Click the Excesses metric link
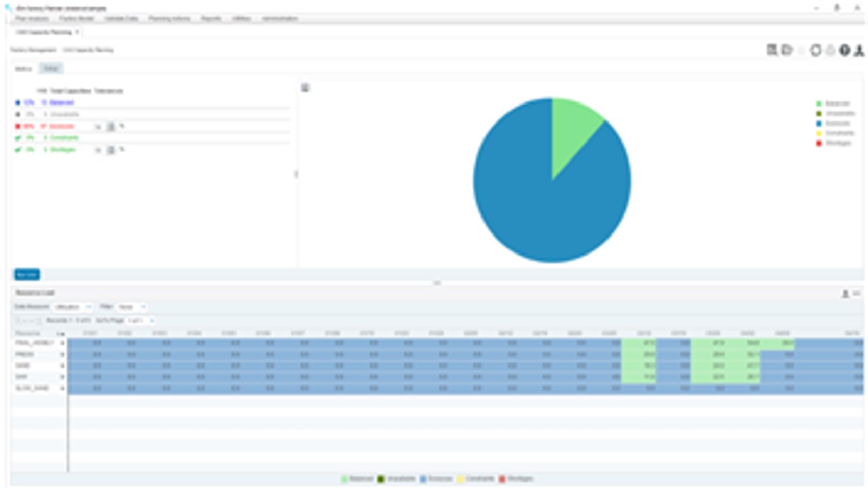 pyautogui.click(x=61, y=126)
